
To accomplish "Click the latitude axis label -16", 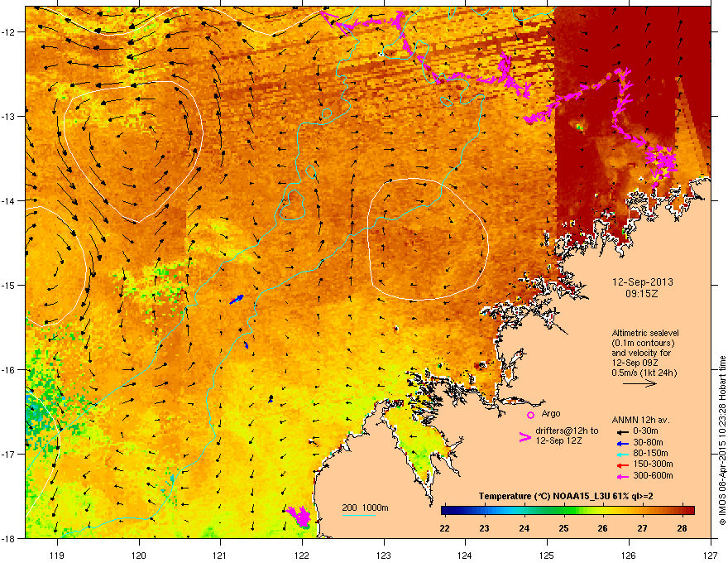I will click(x=9, y=369).
